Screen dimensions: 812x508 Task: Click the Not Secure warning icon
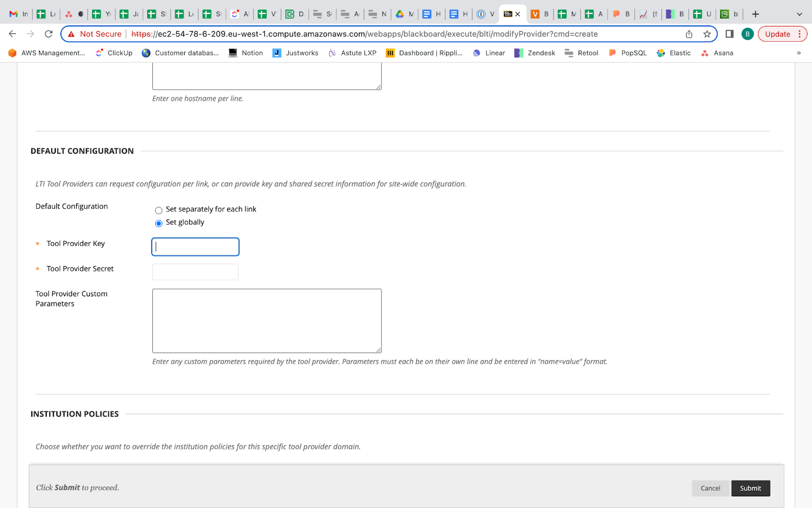pos(72,34)
